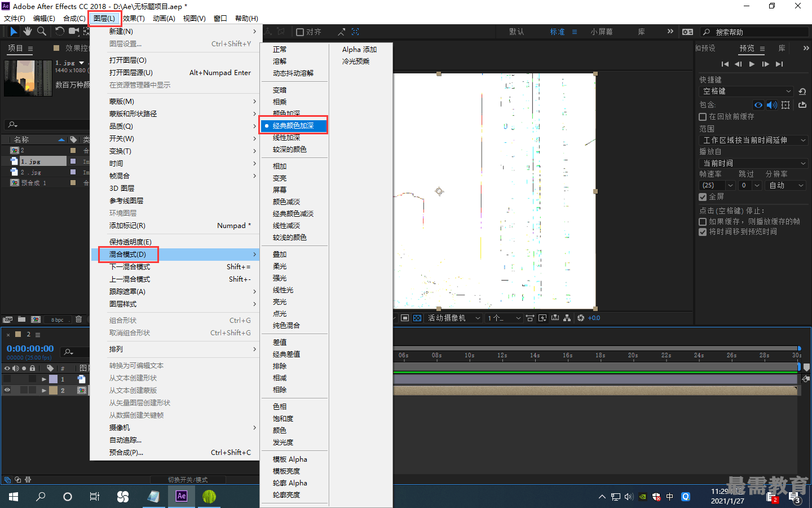
Task: Open 工作区域按当前时间延伸 range dropdown
Action: click(753, 140)
